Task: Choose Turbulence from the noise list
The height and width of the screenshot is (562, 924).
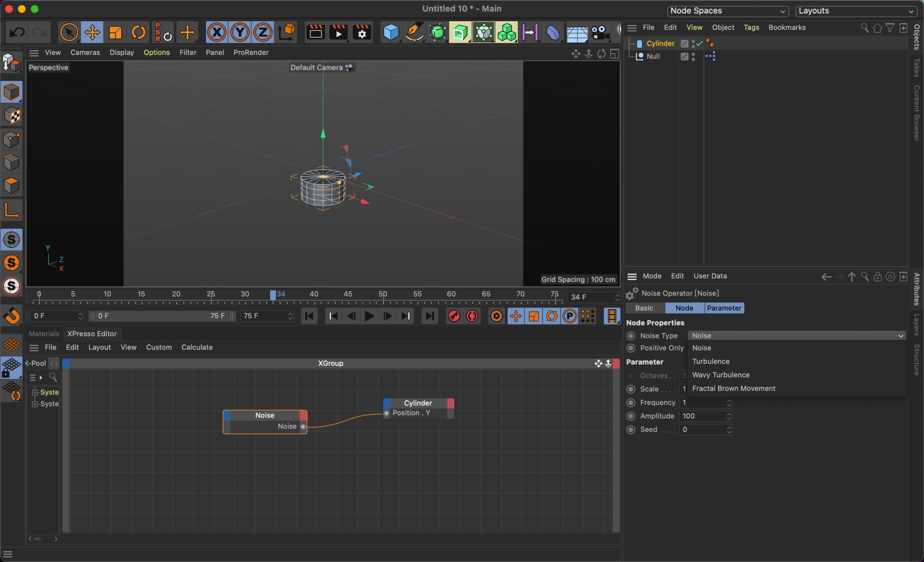Action: 711,362
